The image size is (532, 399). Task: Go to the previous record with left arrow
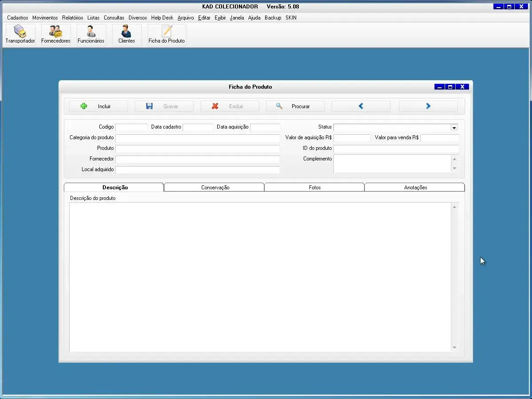tap(361, 106)
